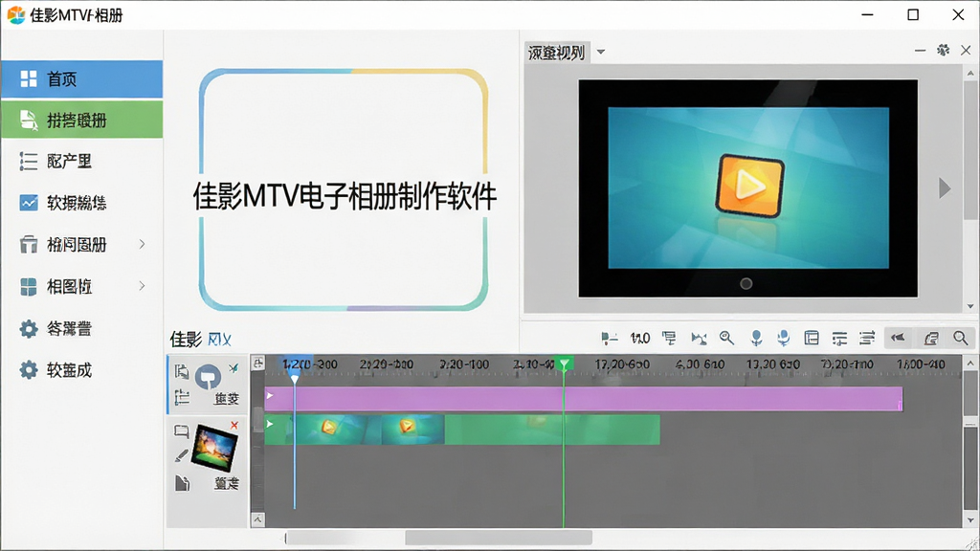This screenshot has width=980, height=551.
Task: Click the bottom gear icon in the sidebar
Action: (29, 370)
